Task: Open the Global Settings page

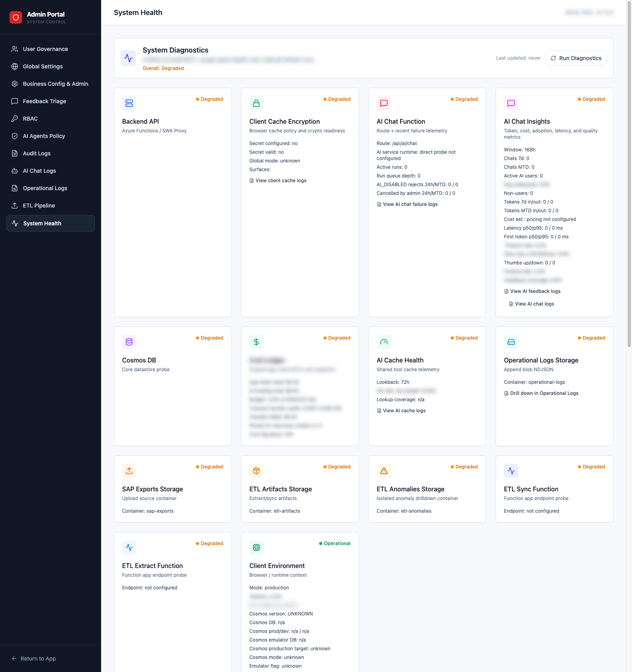Action: coord(51,66)
